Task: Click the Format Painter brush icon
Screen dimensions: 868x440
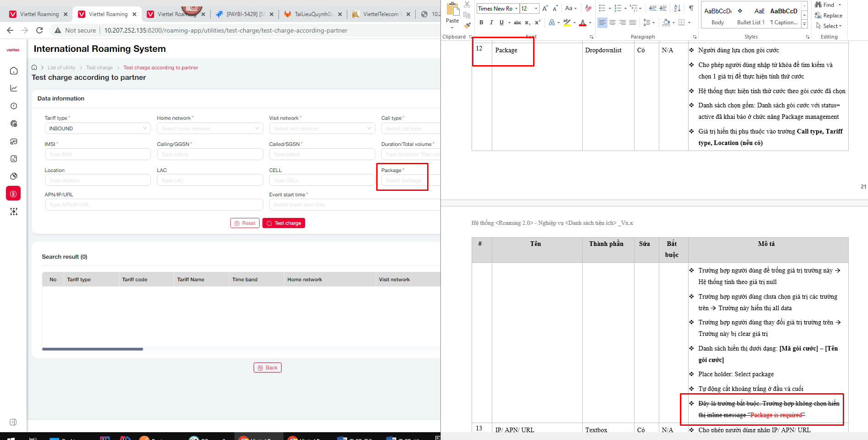Action: pos(467,26)
